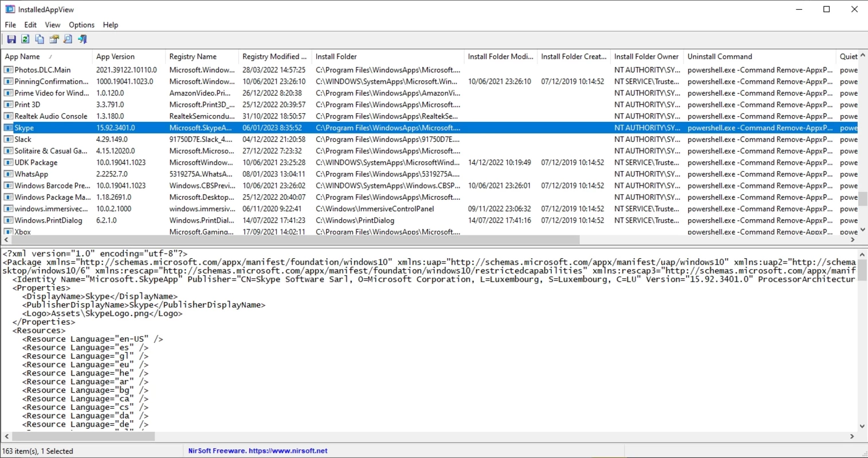Click the SkypeLogo.png Logo XML line

(102, 314)
